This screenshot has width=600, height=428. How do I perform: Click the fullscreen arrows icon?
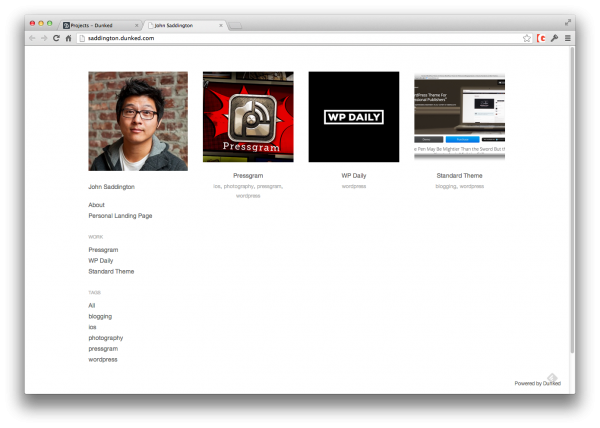click(568, 23)
